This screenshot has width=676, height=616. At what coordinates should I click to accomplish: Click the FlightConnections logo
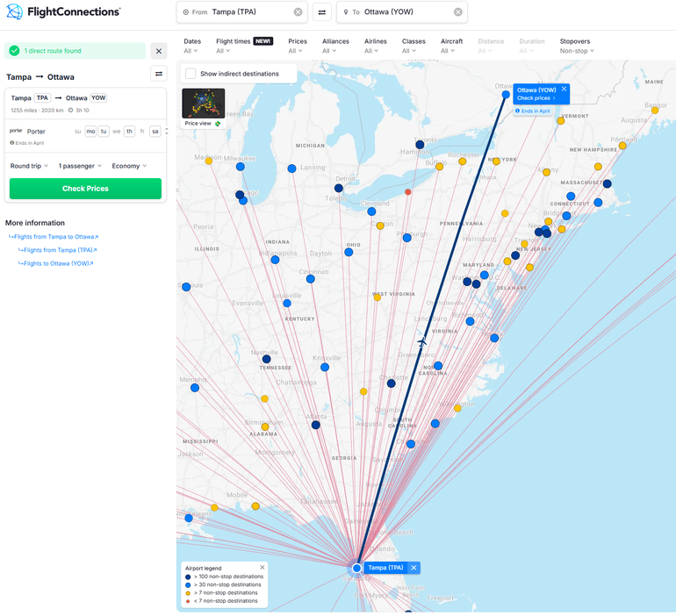[x=63, y=12]
